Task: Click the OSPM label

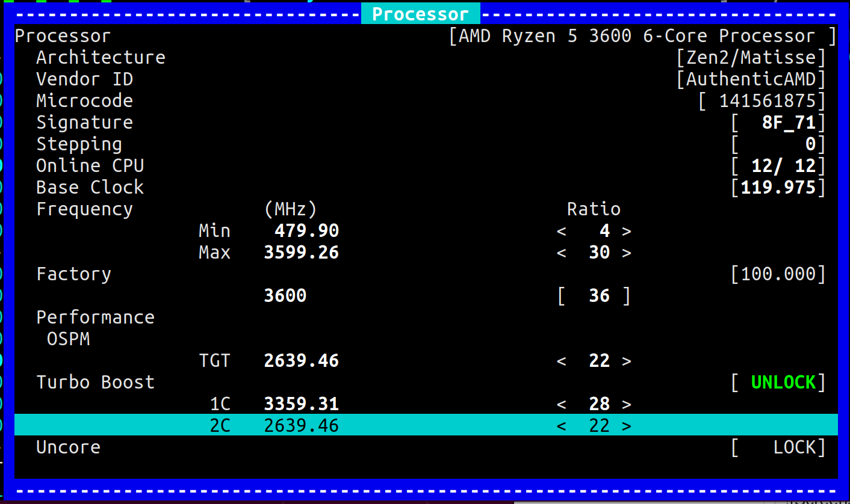Action: tap(69, 339)
